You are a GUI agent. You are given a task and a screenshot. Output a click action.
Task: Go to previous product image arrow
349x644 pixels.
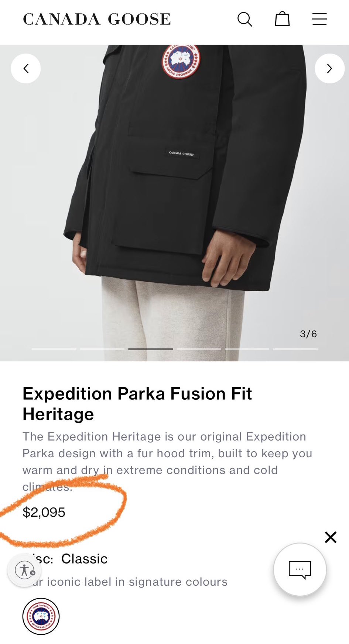pyautogui.click(x=26, y=68)
